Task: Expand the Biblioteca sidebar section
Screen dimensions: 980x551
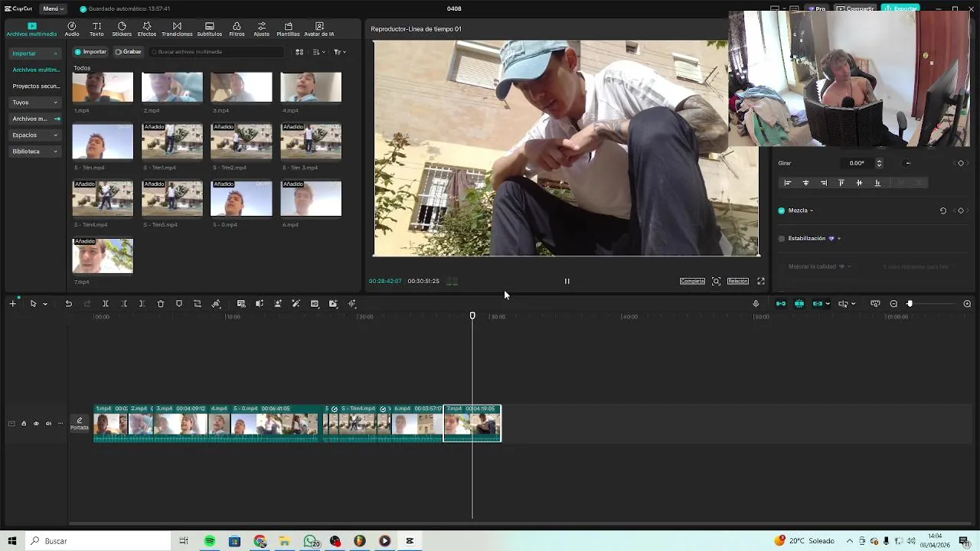Action: pos(35,152)
